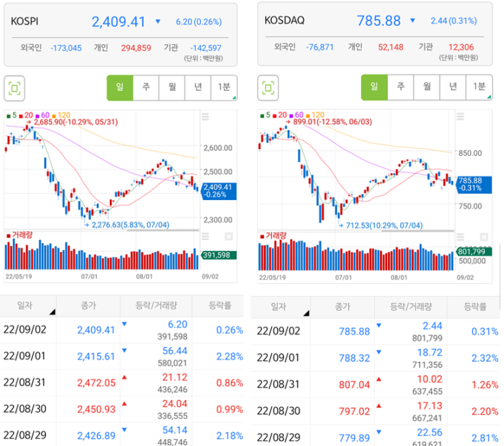
Task: Select the KOSDAQ daily (일) tab
Action: pos(374,87)
